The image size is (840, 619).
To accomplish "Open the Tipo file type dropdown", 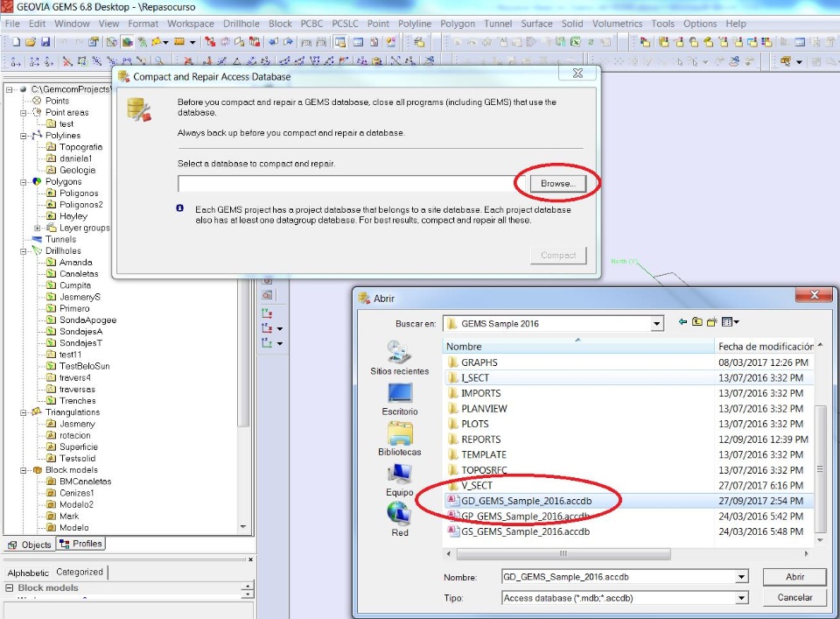I will tap(741, 598).
